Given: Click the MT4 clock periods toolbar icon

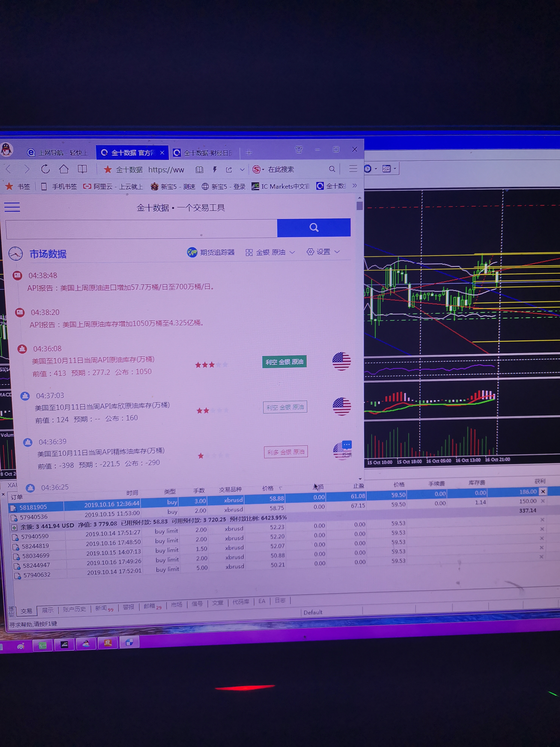Looking at the screenshot, I should [x=368, y=168].
